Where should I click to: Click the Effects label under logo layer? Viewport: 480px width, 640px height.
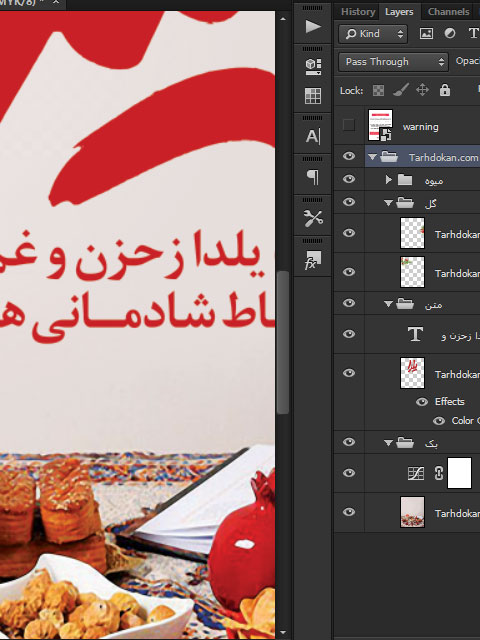(x=449, y=402)
